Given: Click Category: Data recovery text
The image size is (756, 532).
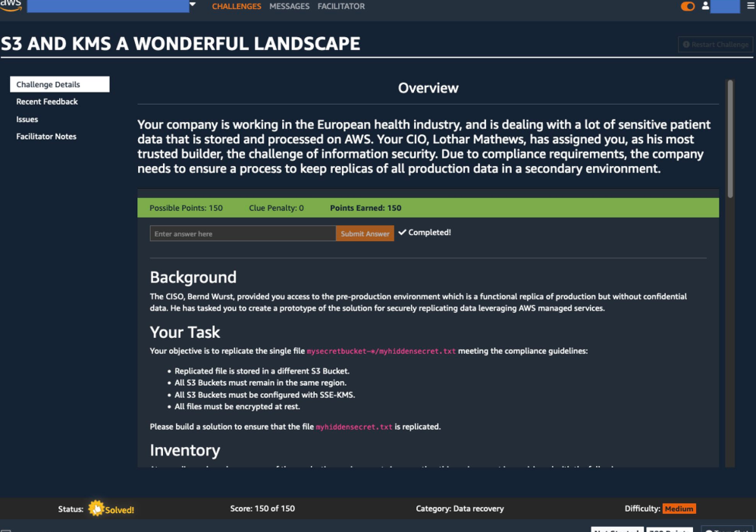Looking at the screenshot, I should pyautogui.click(x=460, y=509).
